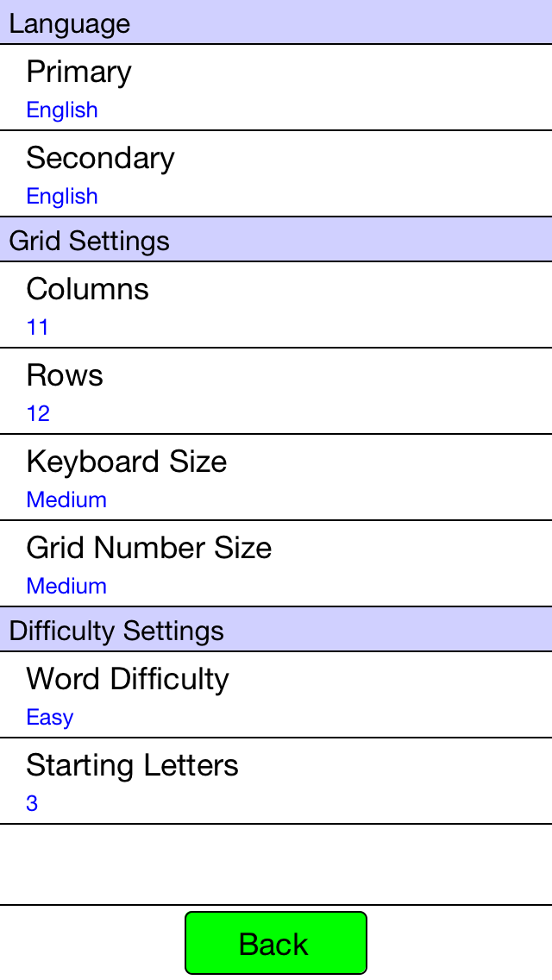The width and height of the screenshot is (552, 980).
Task: Tap the blue 11 under Columns
Action: (x=37, y=327)
